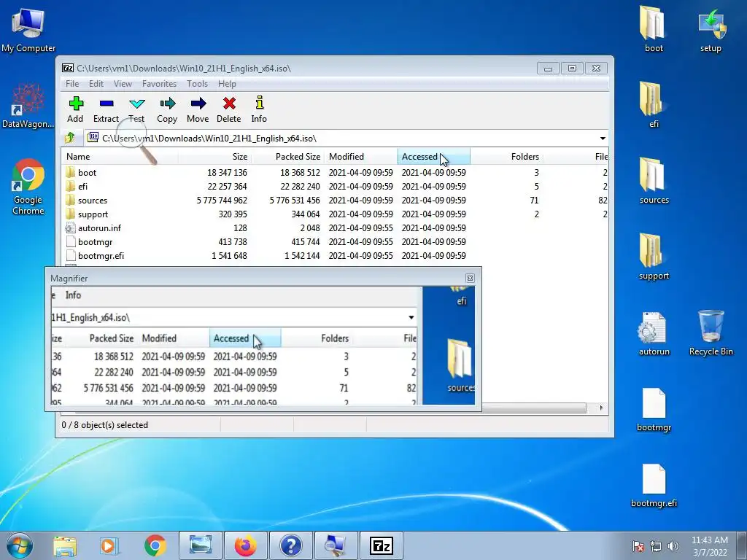Select the support folder on the desktop
747x560 pixels.
point(654,257)
